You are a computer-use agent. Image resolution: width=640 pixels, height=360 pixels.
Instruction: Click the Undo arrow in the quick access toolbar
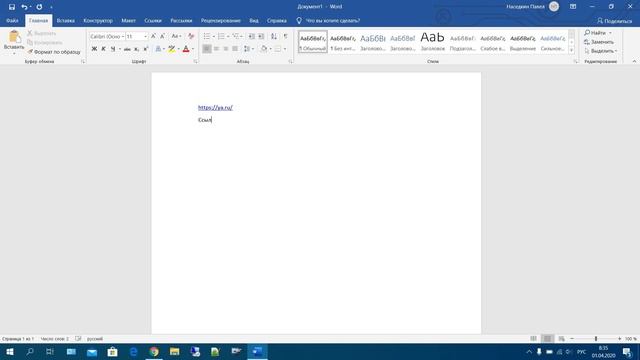tap(24, 7)
